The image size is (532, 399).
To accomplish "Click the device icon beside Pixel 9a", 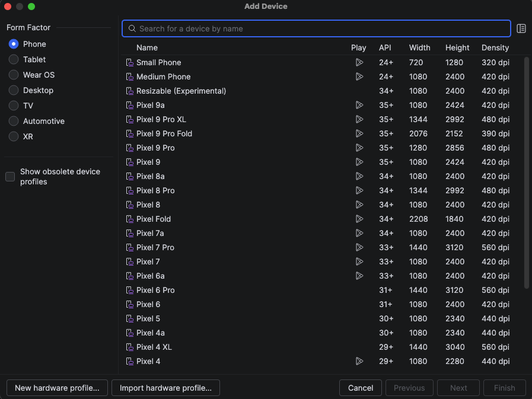I will tap(130, 105).
